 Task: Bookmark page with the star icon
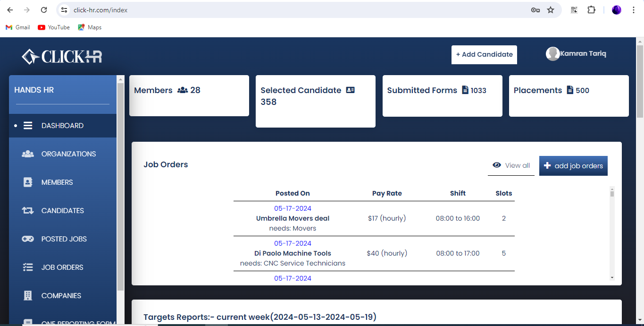click(551, 10)
